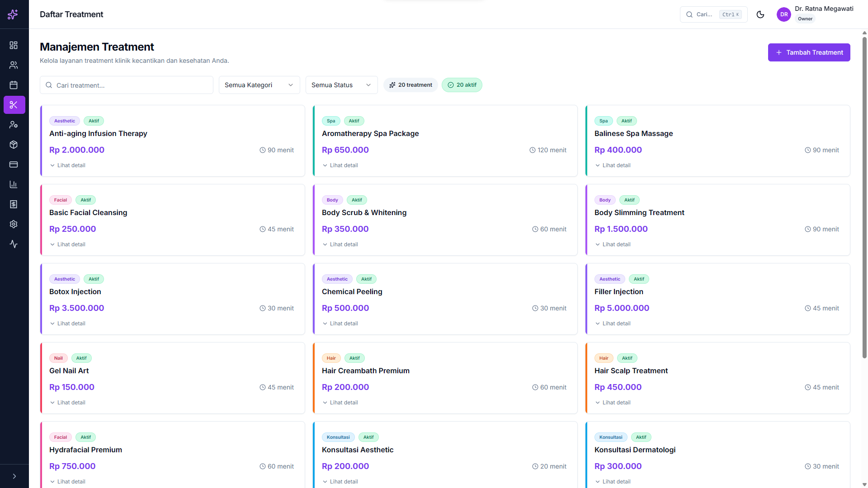Open the bar chart reports sidebar icon
868x488 pixels.
pyautogui.click(x=14, y=184)
